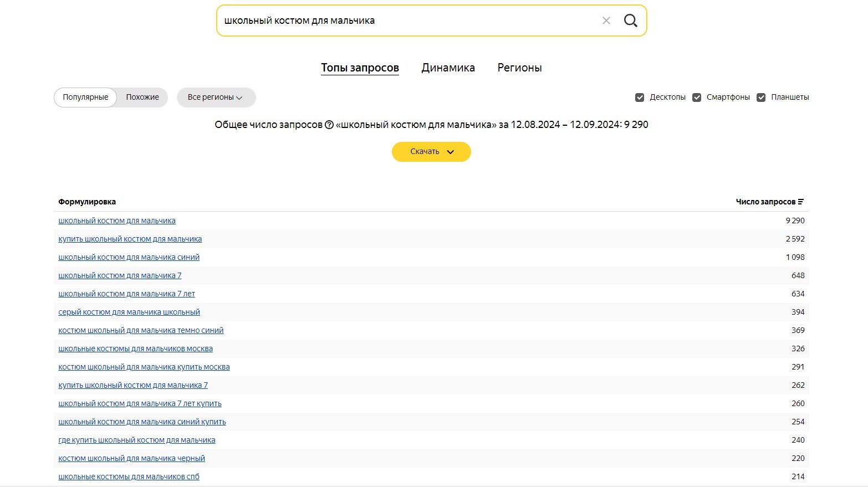868x487 pixels.
Task: Uncheck the Смартфоны checkbox
Action: click(x=697, y=98)
